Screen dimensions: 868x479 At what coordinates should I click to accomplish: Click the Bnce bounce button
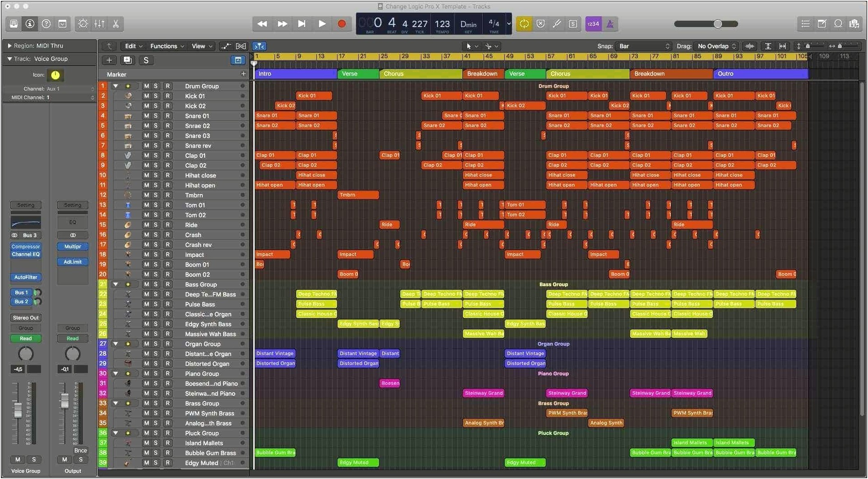(x=81, y=451)
